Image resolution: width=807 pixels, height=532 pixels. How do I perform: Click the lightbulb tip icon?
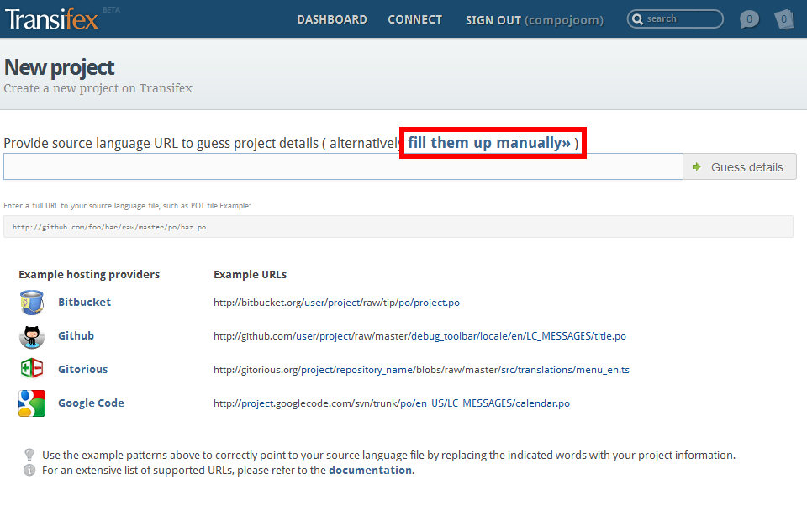(29, 455)
